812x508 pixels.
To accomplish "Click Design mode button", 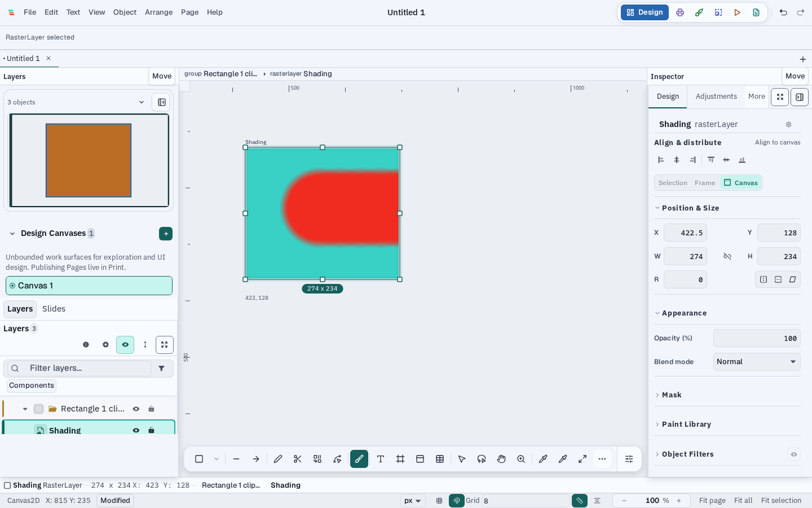I will point(645,12).
